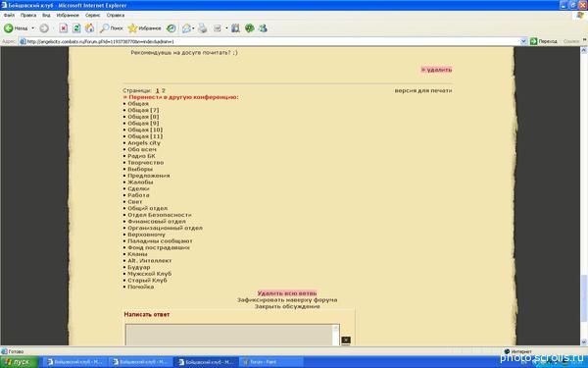This screenshot has width=588, height=368.
Task: Open the History icon in toolbar
Action: (x=171, y=28)
